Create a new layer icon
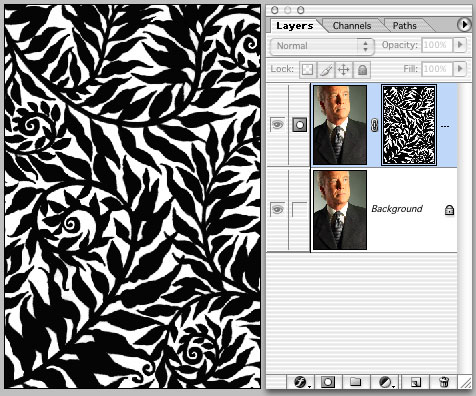Viewport: 476px width, 396px height. (x=415, y=382)
